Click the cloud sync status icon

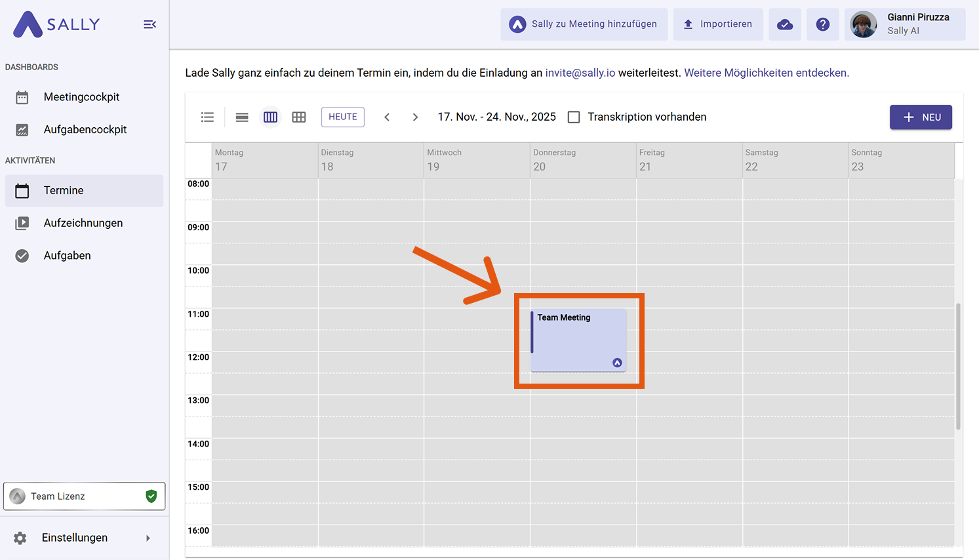[x=784, y=24]
